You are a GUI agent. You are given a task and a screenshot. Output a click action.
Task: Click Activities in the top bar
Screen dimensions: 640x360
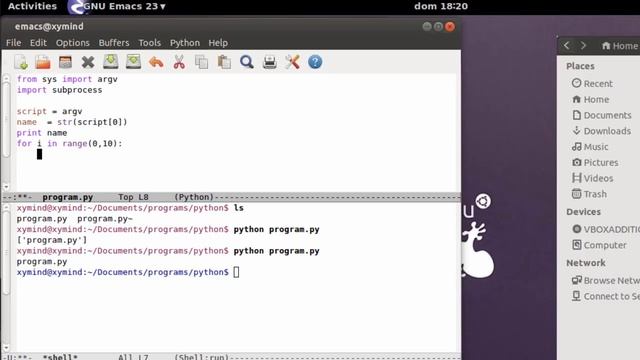32,6
